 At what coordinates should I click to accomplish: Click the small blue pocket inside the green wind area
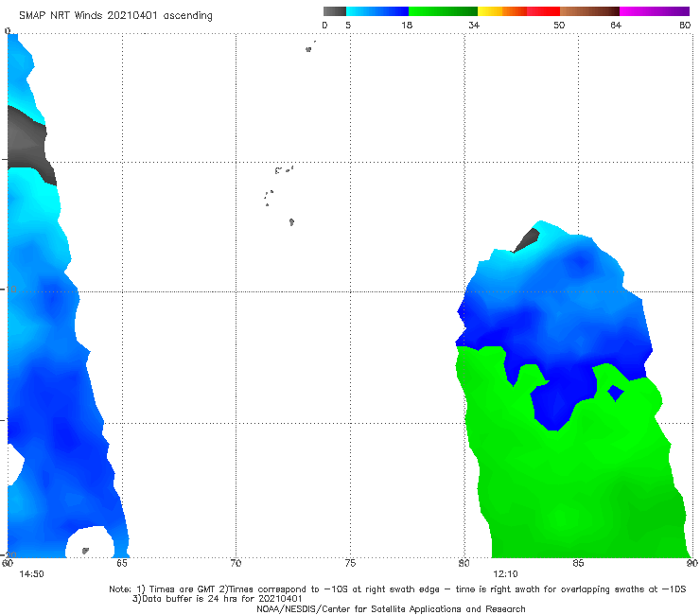(x=616, y=393)
